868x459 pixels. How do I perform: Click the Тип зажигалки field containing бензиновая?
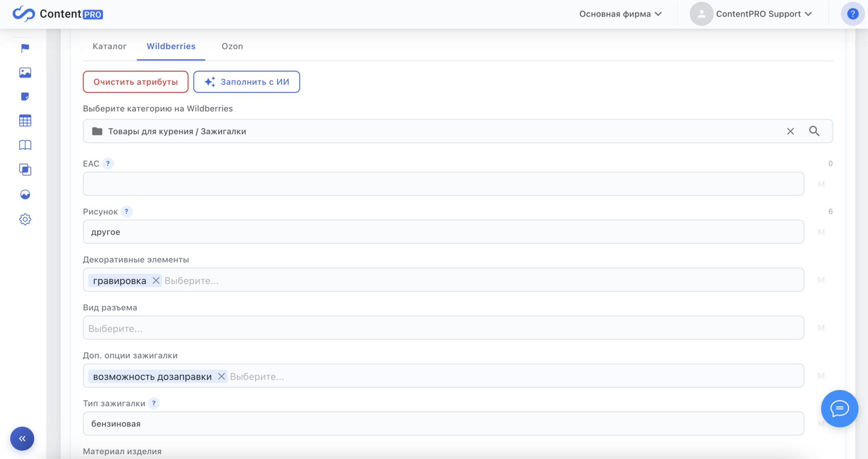click(443, 423)
